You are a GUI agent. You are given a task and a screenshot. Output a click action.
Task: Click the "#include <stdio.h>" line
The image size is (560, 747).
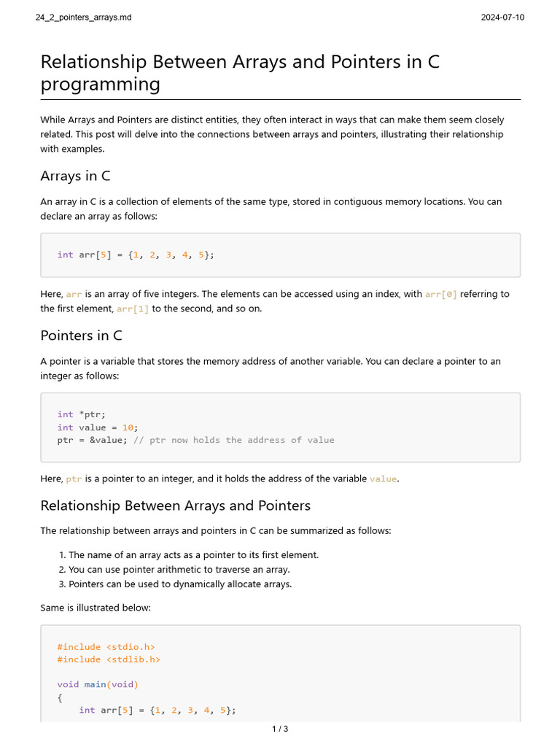[x=106, y=647]
